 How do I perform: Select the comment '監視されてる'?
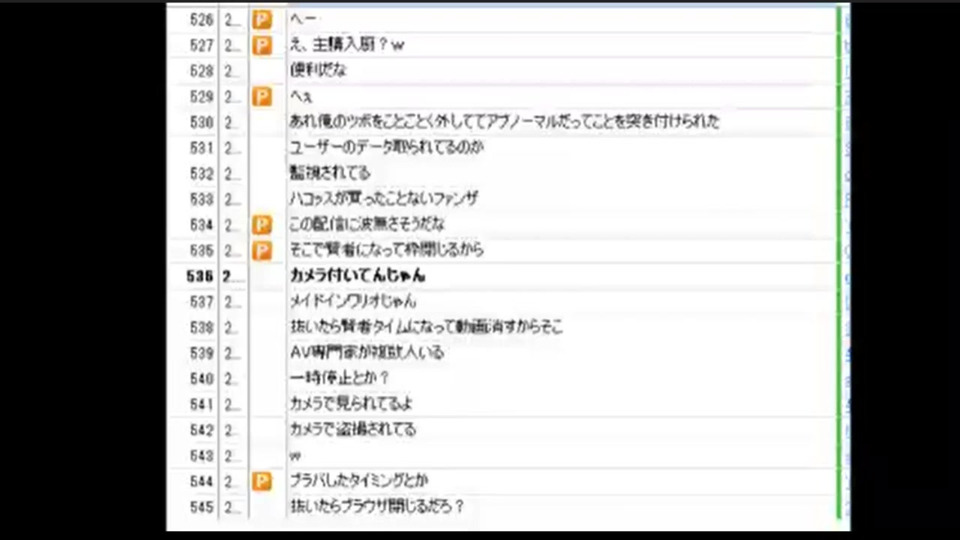330,173
